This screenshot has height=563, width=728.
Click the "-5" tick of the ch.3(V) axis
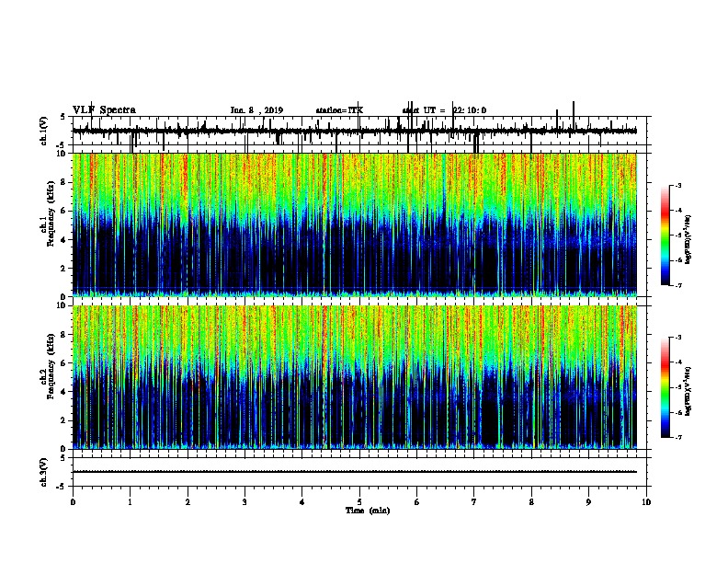point(63,487)
